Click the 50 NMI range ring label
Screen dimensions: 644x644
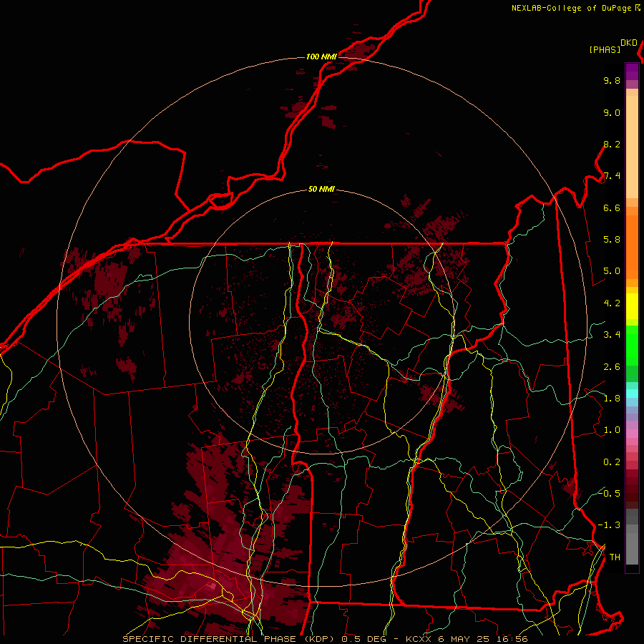tap(321, 190)
